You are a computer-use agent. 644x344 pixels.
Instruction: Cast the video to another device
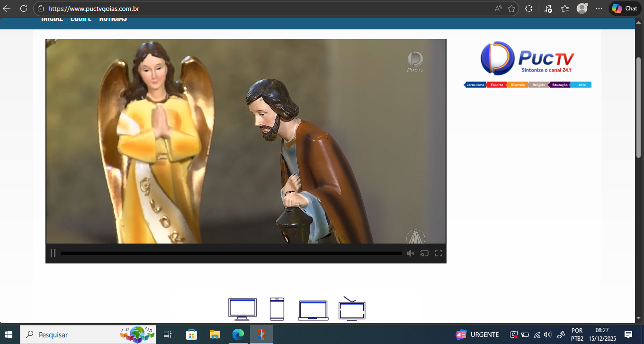click(424, 253)
